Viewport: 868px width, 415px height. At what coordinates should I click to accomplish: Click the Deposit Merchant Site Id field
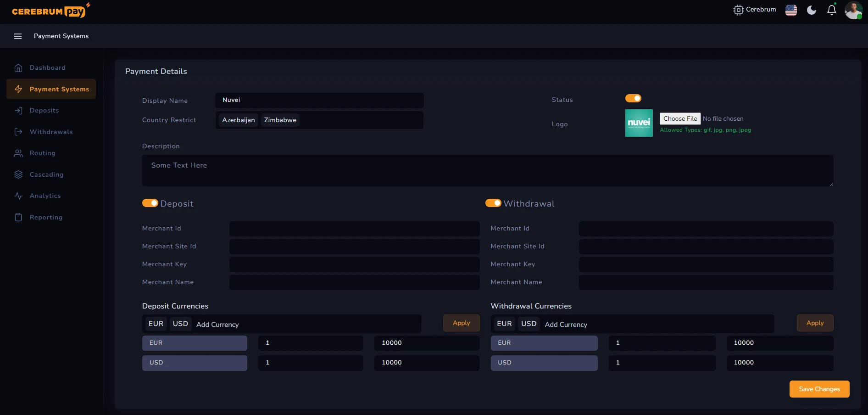coord(354,247)
